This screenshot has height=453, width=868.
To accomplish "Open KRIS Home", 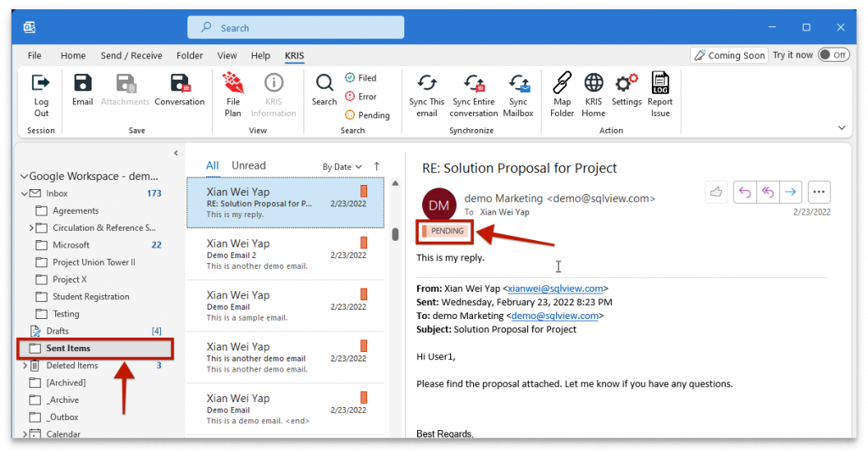I will click(593, 95).
